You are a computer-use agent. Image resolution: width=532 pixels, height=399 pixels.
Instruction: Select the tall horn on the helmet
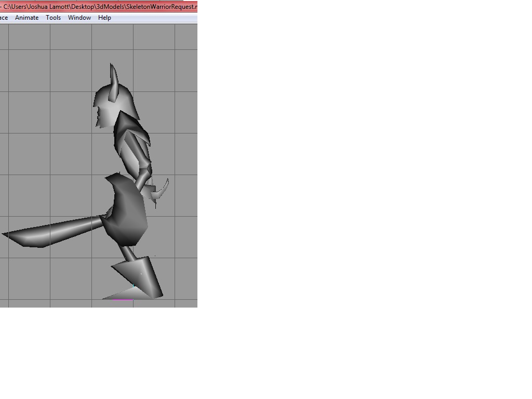coord(114,82)
